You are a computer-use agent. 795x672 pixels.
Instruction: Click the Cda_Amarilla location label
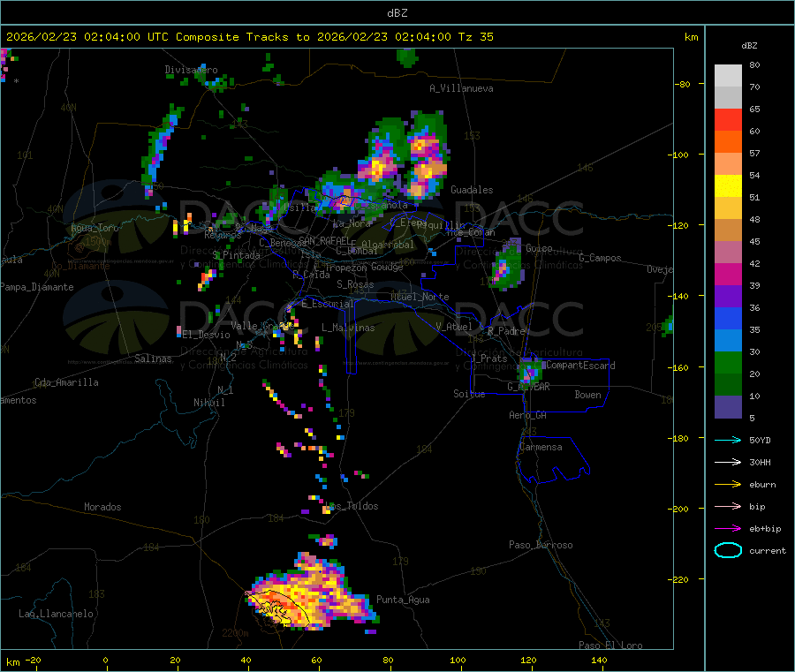66,382
